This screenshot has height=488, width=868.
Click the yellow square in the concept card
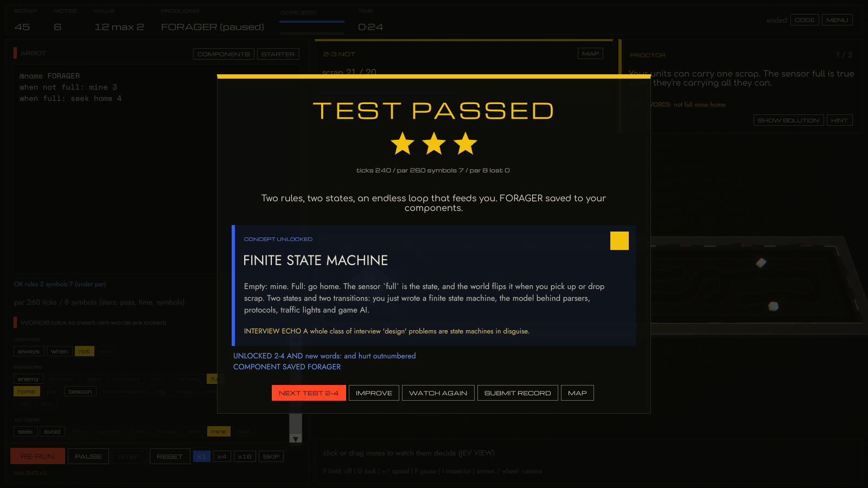[619, 241]
